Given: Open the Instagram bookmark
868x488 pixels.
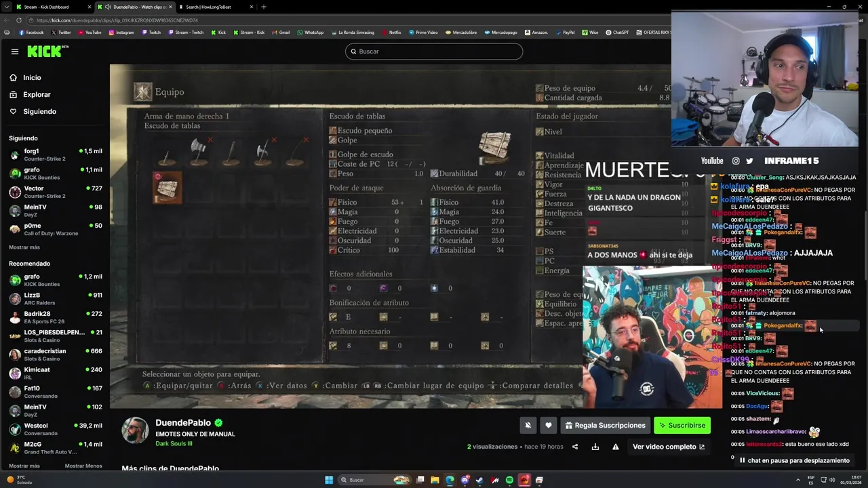Looking at the screenshot, I should (x=121, y=33).
